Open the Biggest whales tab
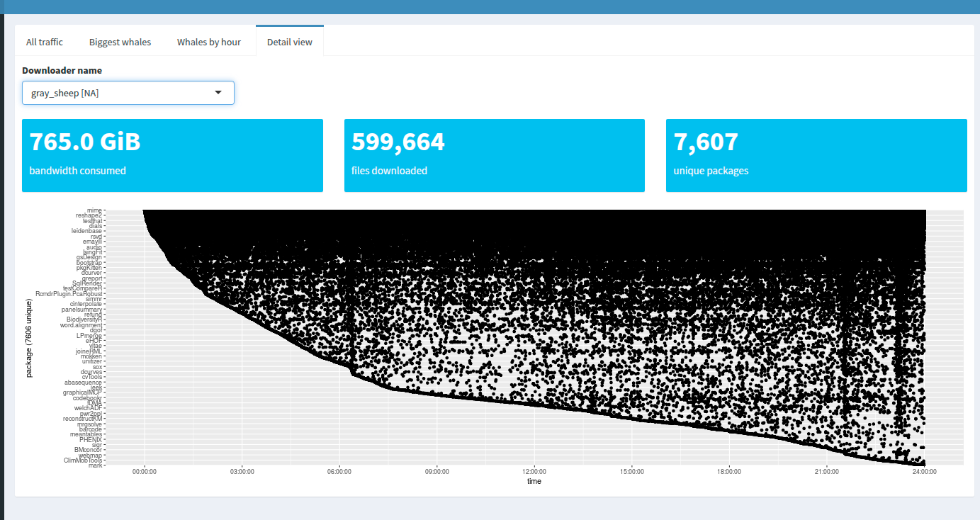The height and width of the screenshot is (520, 980). click(120, 42)
